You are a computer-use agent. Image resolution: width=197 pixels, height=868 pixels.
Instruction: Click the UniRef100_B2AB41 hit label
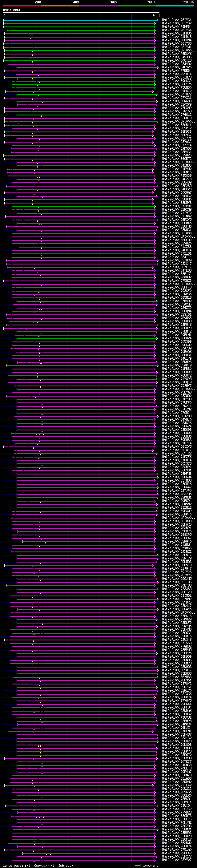click(x=176, y=125)
